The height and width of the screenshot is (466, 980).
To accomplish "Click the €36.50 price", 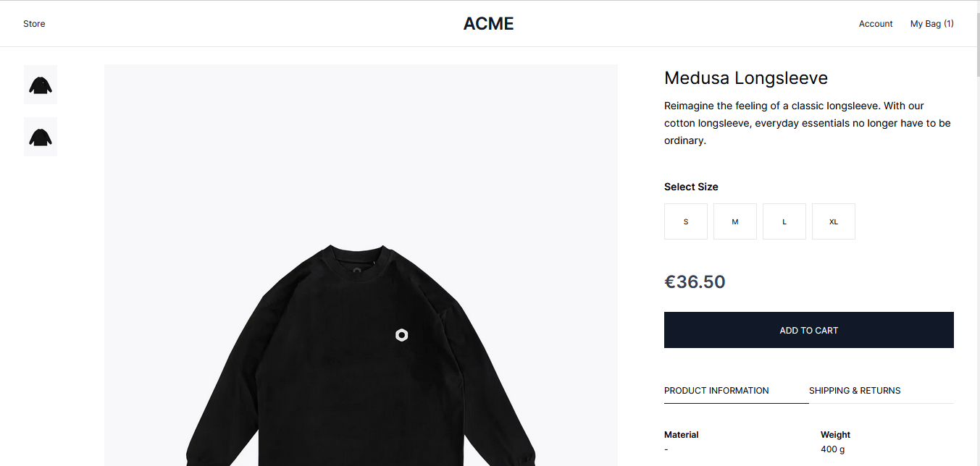I will [695, 281].
